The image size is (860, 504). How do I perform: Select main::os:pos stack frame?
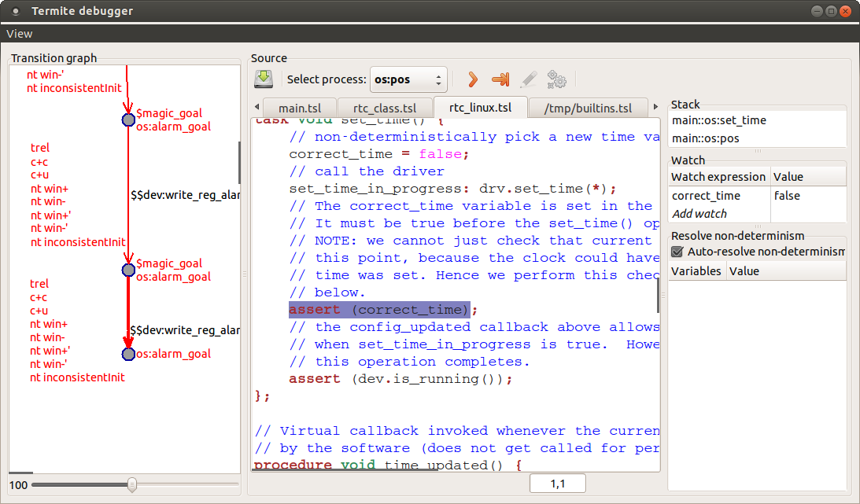click(x=705, y=138)
